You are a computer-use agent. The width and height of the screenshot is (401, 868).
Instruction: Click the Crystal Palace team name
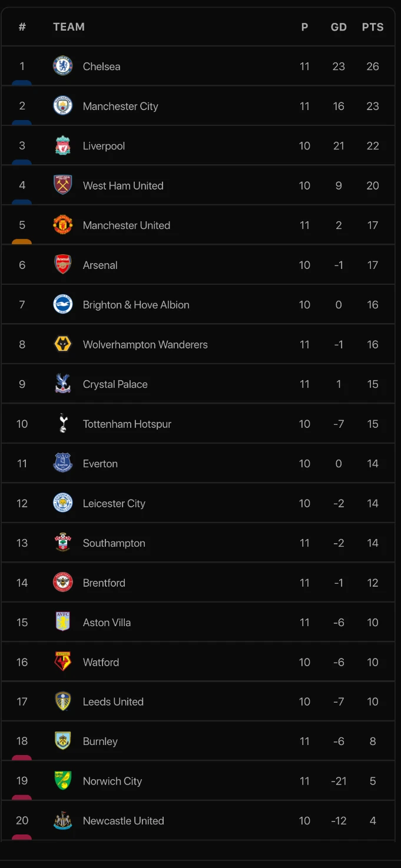click(115, 384)
